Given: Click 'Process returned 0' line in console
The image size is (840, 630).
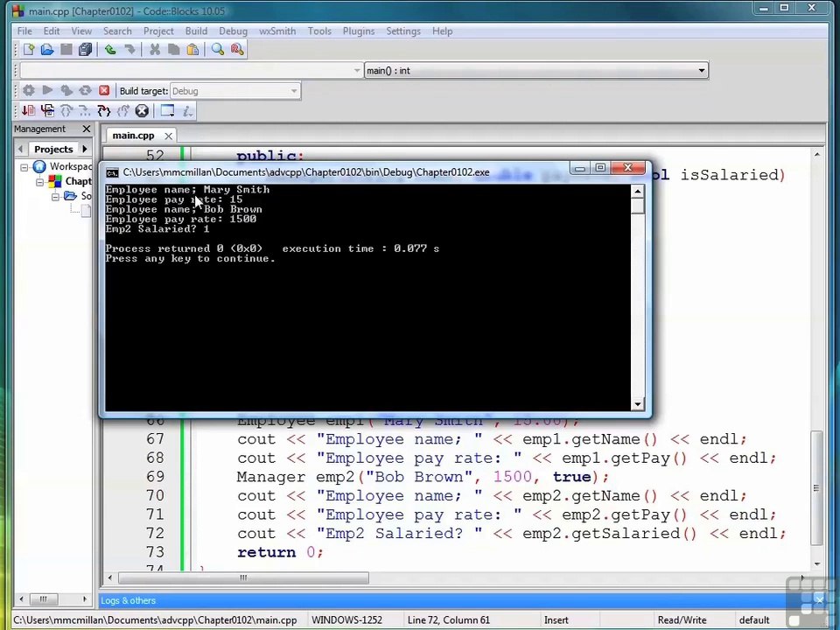Looking at the screenshot, I should 272,248.
